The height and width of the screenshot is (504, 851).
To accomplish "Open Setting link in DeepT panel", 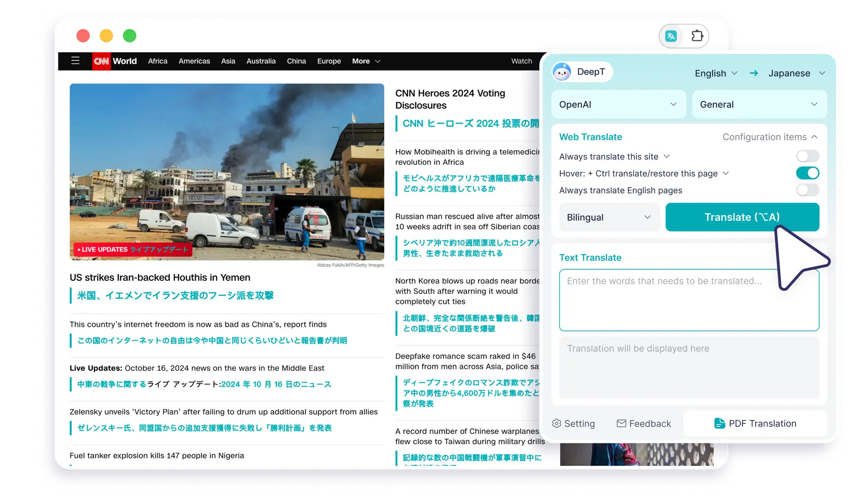I will click(x=574, y=423).
